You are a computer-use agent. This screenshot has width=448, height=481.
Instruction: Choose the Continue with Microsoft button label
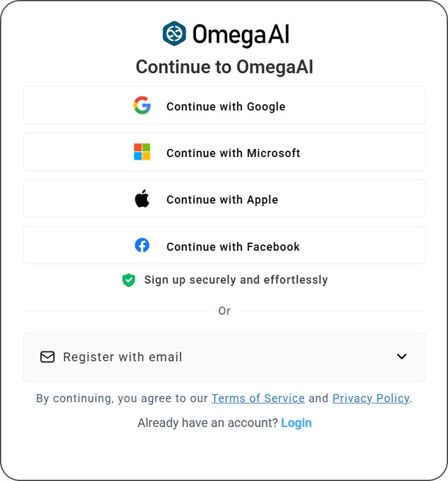tap(233, 153)
